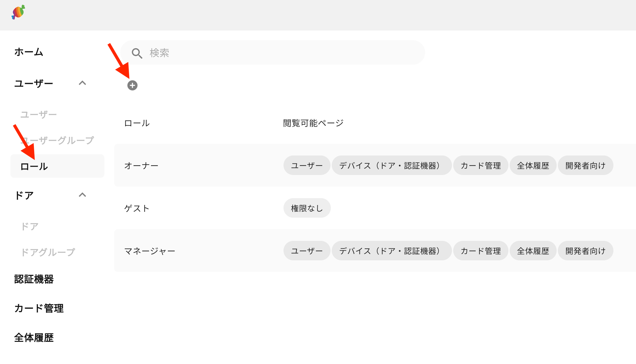Click the 開発者向け chip in the オーナー row
This screenshot has height=364, width=636.
585,165
